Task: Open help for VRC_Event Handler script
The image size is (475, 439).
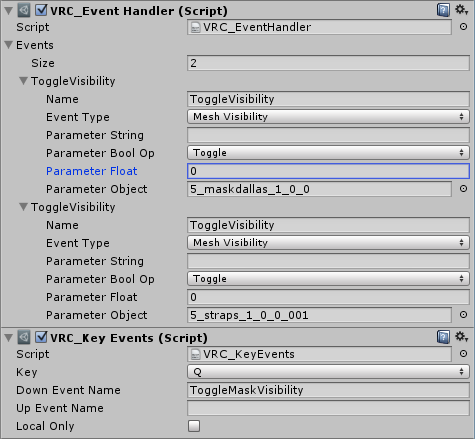Action: point(443,10)
